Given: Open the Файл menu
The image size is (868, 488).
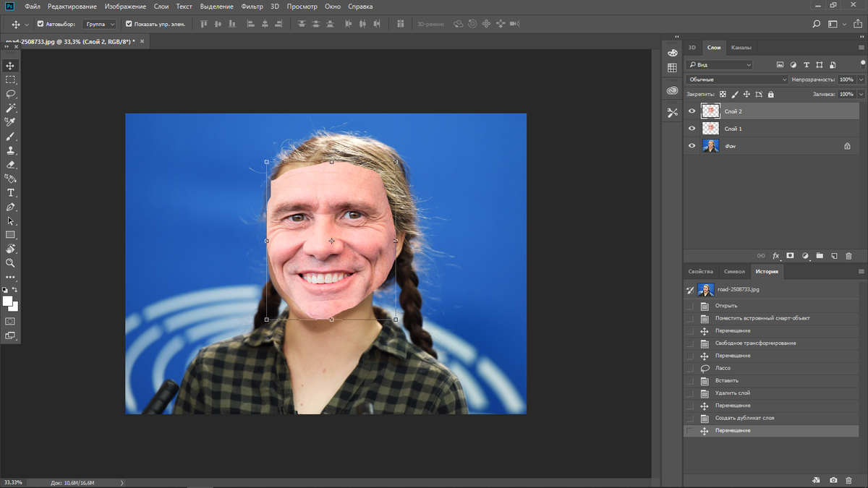Looking at the screenshot, I should coord(32,7).
